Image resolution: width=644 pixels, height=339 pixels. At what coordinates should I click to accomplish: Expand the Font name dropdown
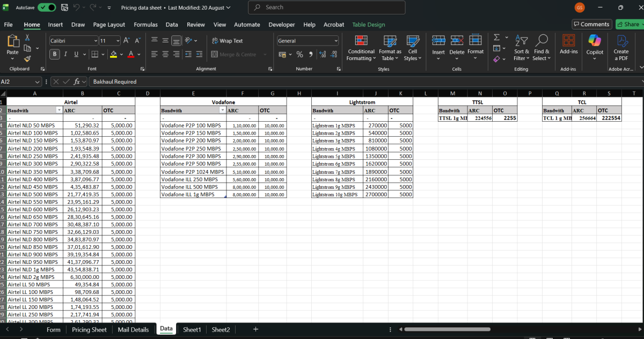(x=96, y=41)
